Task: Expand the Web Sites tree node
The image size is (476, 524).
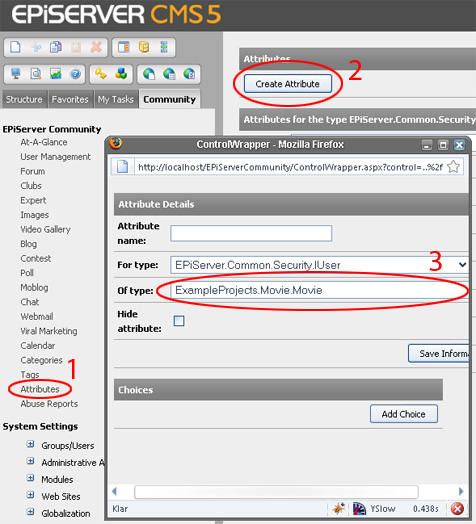Action: point(30,495)
